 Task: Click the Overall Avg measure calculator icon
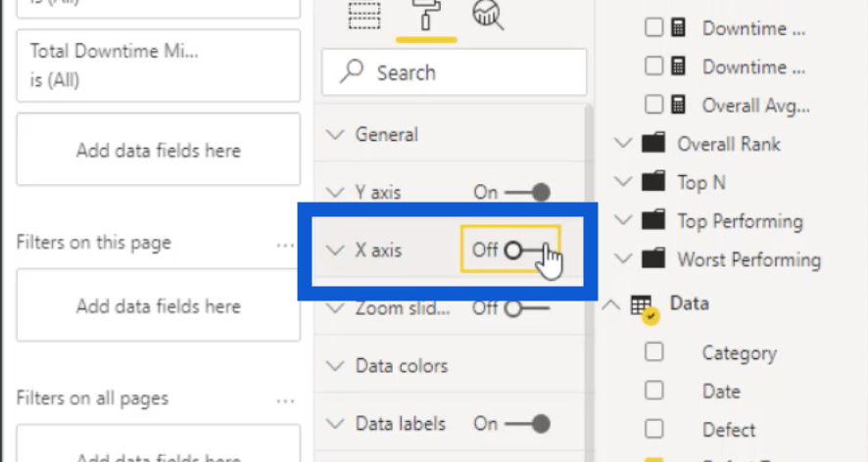[678, 105]
